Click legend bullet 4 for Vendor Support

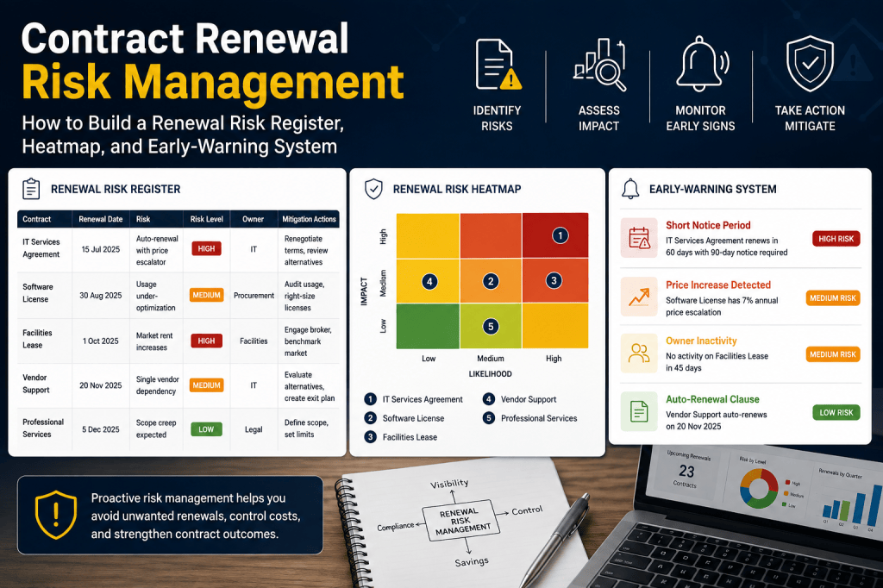coord(488,399)
